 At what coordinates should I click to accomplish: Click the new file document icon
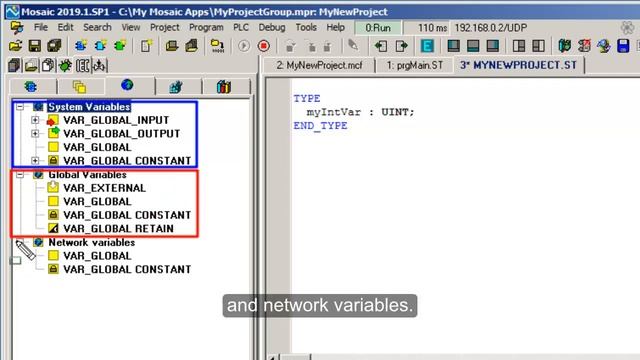point(146,46)
